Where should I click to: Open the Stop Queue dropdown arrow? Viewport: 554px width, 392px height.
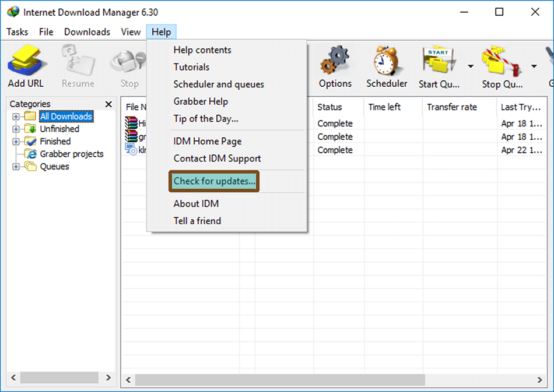[534, 66]
